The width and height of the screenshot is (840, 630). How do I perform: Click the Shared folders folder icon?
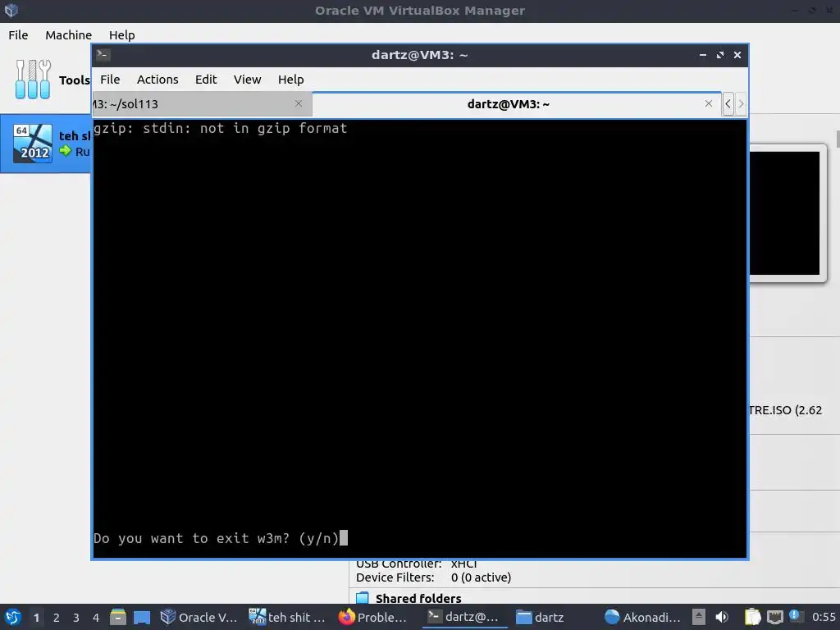coord(363,598)
